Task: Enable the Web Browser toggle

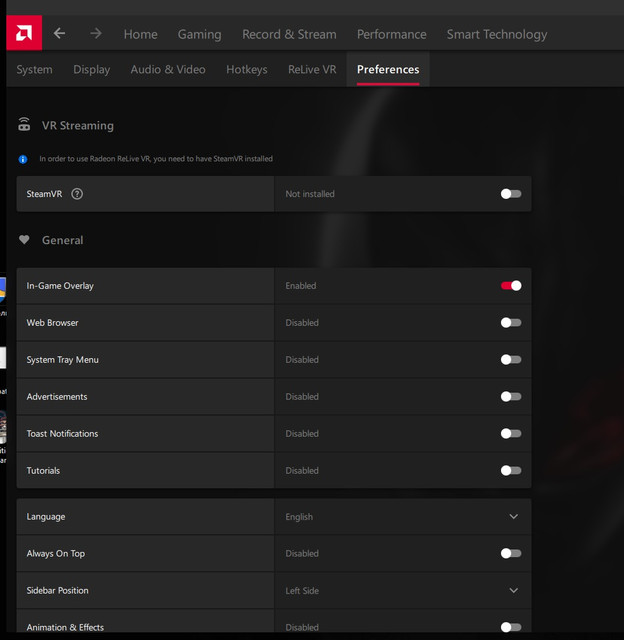Action: tap(511, 322)
